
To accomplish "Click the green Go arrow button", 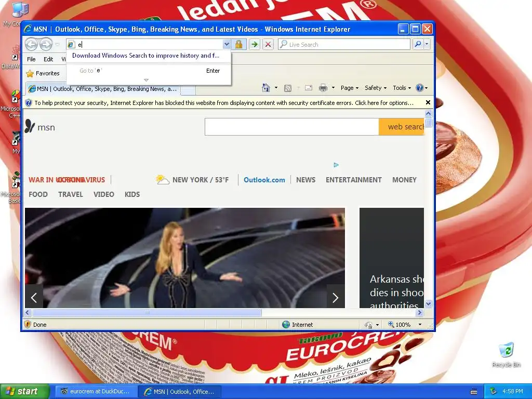I will coord(255,45).
